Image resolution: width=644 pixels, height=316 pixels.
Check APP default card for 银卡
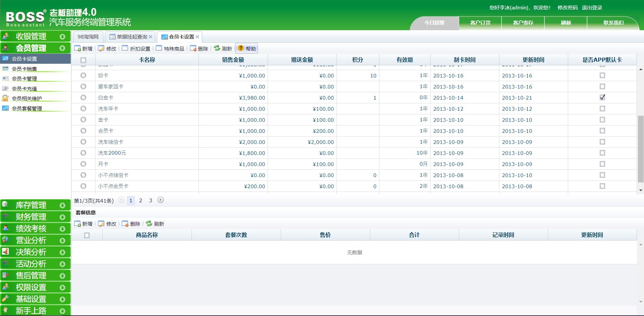point(602,75)
